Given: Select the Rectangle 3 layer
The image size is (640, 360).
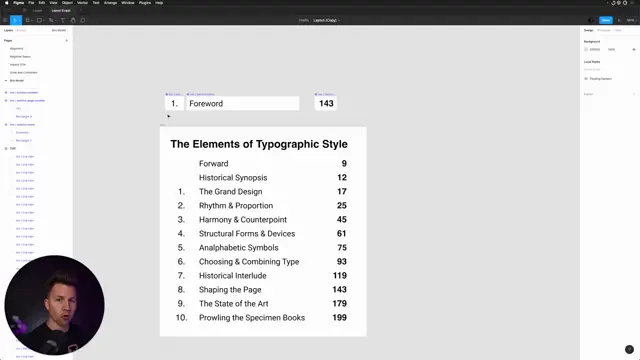Looking at the screenshot, I should (24, 116).
